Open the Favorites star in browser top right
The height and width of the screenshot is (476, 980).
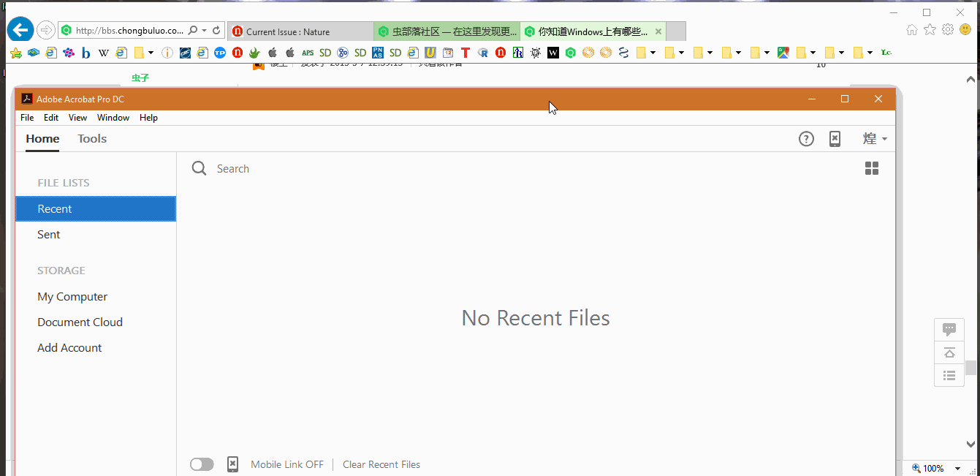coord(930,30)
